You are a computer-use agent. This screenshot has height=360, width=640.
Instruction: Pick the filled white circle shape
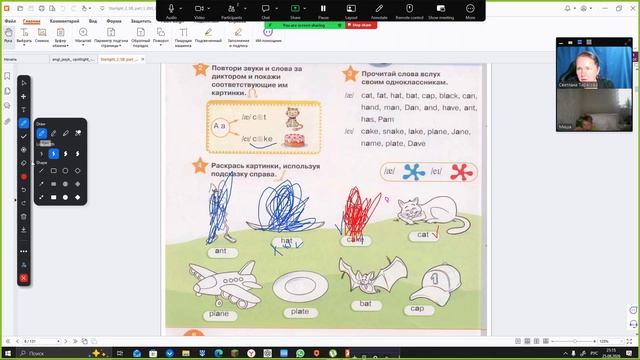[x=65, y=197]
